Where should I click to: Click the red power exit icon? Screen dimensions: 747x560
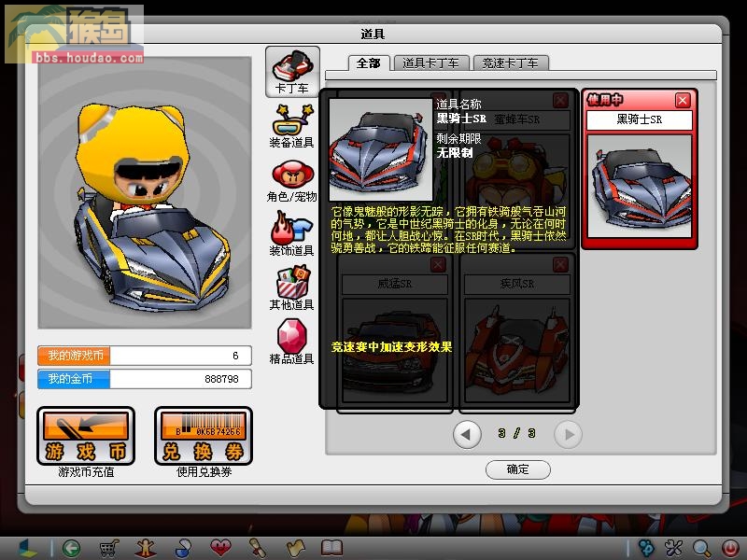point(729,548)
